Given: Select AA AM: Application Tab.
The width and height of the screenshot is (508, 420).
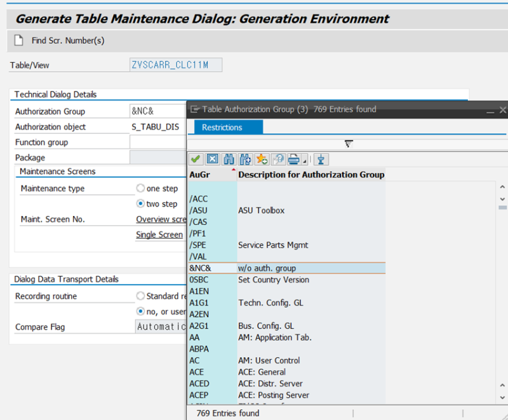Looking at the screenshot, I should (287, 337).
